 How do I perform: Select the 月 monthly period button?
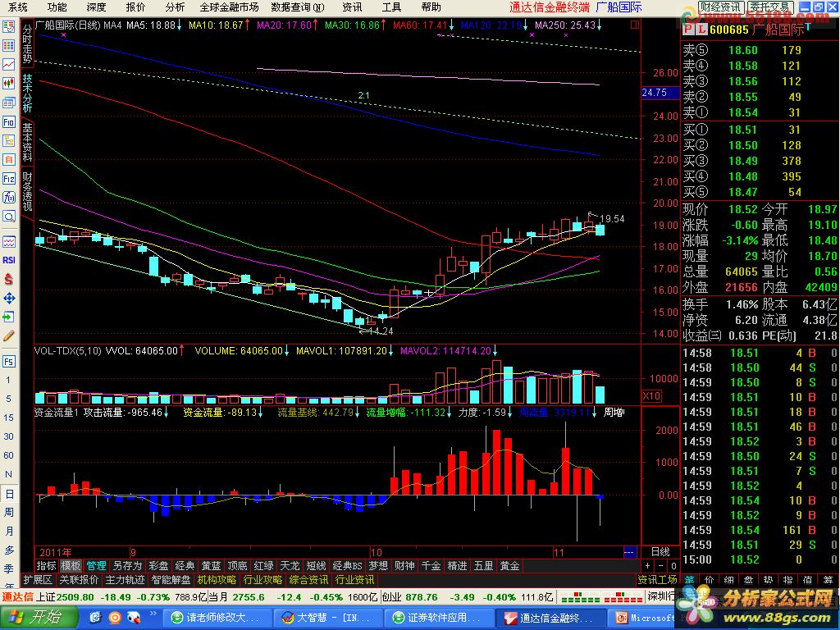8,531
